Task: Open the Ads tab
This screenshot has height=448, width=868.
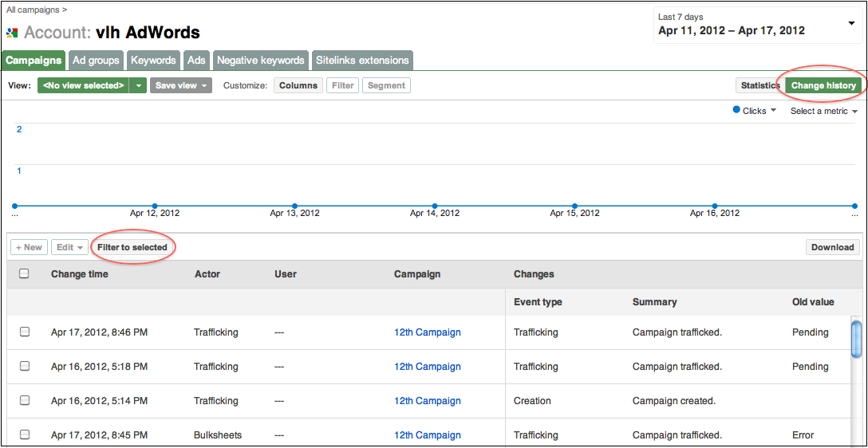Action: click(x=196, y=61)
